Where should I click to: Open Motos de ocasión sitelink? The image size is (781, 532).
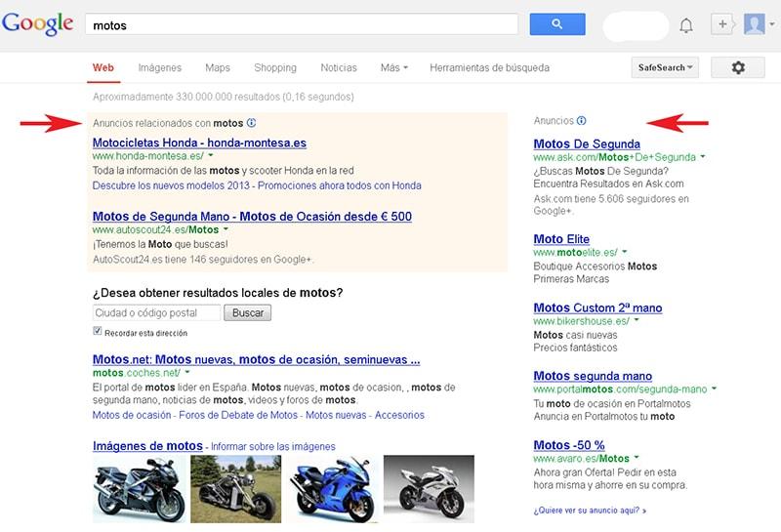132,415
